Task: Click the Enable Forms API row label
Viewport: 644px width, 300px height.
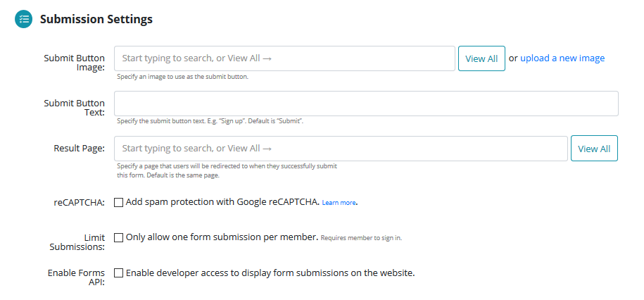Action: 77,277
